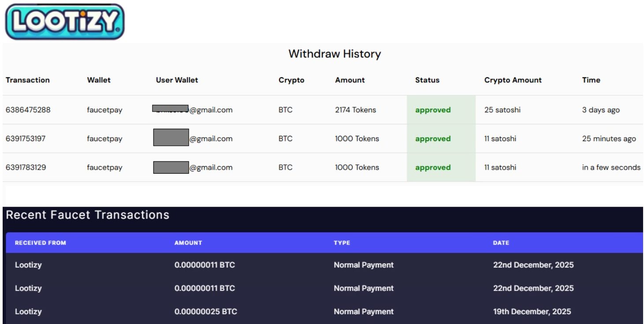Click the '3 days ago' time cell
This screenshot has width=644, height=324.
tap(600, 110)
